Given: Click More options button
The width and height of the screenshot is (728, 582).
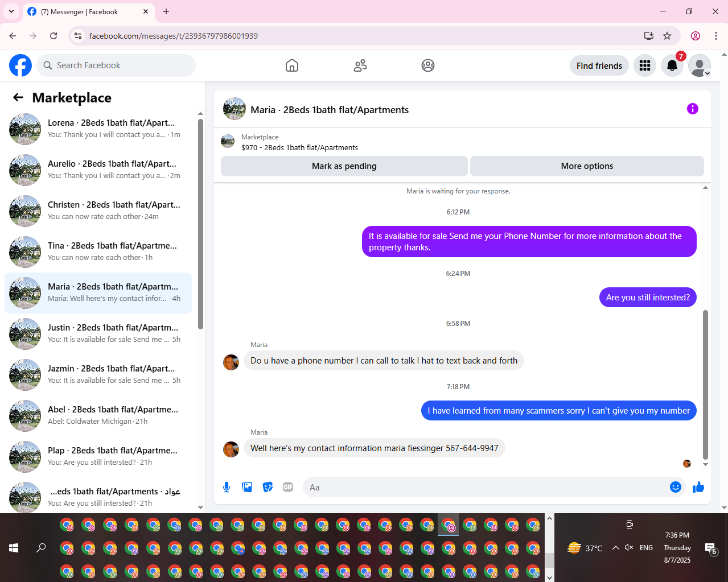Looking at the screenshot, I should [587, 166].
